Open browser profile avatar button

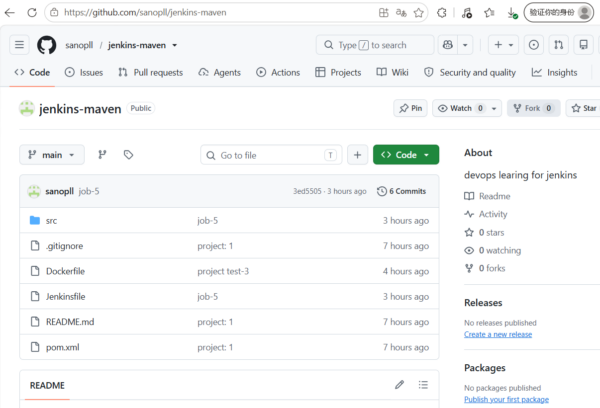(x=559, y=13)
